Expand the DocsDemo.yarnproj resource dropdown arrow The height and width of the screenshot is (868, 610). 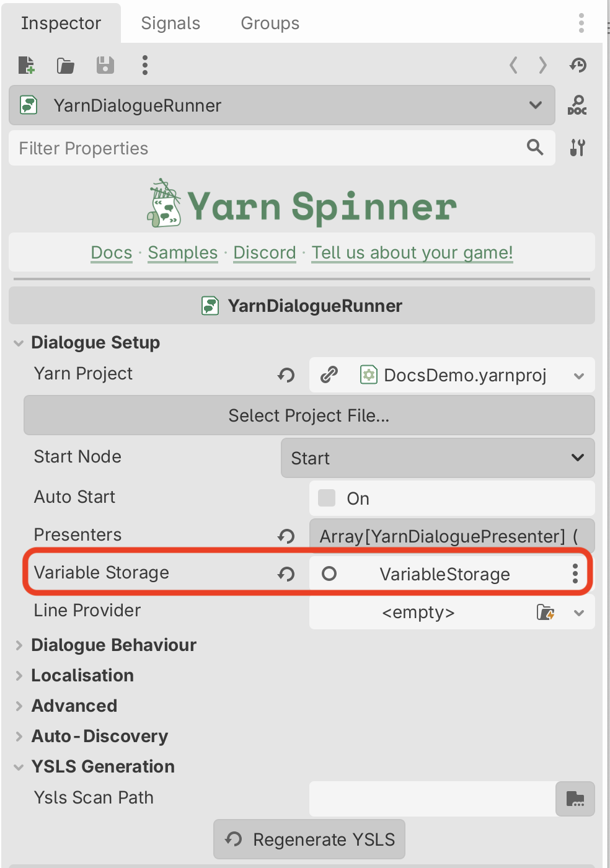click(x=579, y=376)
